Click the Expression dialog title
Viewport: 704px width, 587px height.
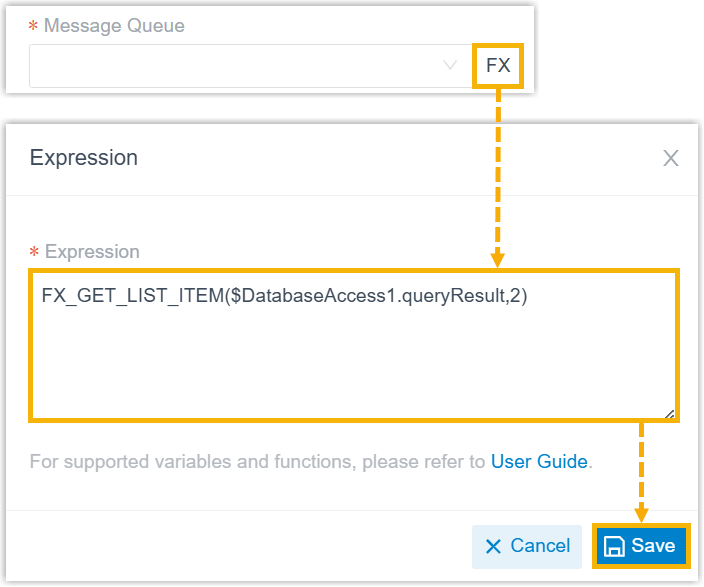point(84,158)
